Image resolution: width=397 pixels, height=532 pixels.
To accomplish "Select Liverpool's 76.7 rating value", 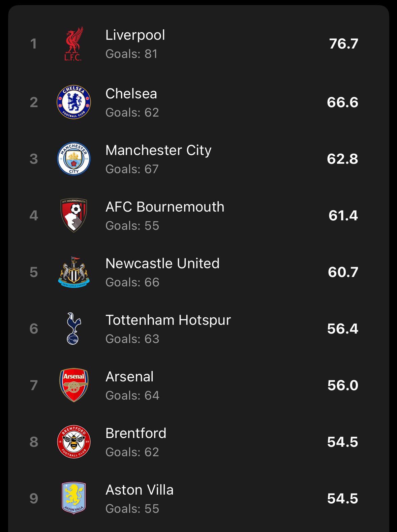I will coord(343,44).
